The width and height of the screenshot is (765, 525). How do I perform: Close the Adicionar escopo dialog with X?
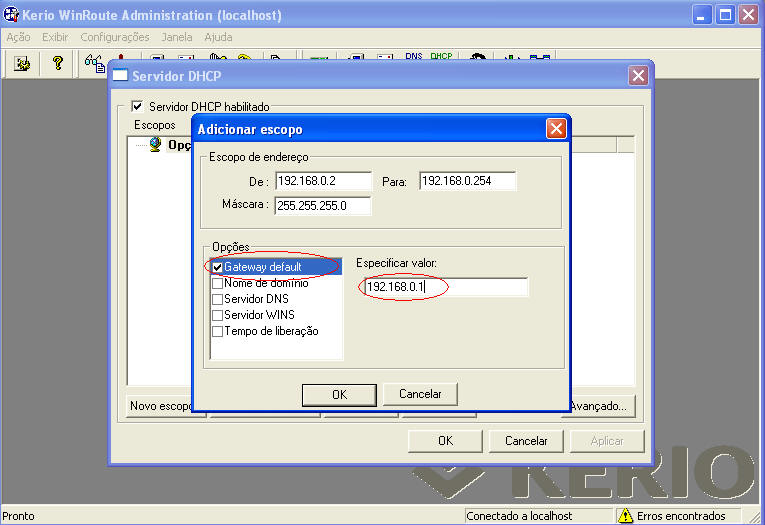(x=556, y=128)
